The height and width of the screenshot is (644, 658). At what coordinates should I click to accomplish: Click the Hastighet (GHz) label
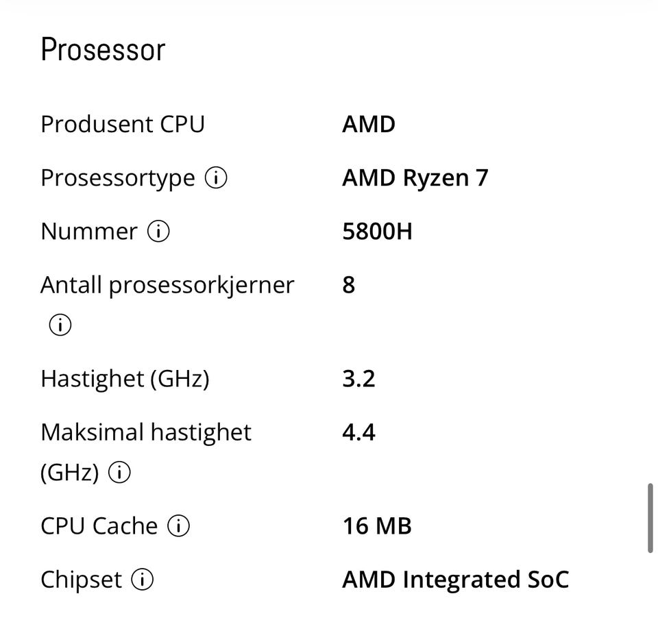click(125, 379)
